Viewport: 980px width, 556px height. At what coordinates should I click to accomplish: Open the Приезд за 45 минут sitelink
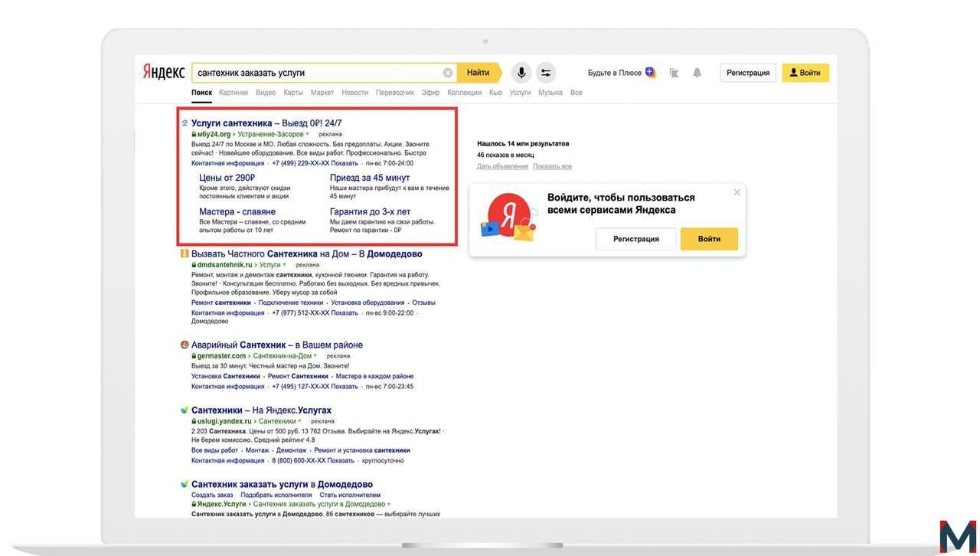tap(370, 178)
